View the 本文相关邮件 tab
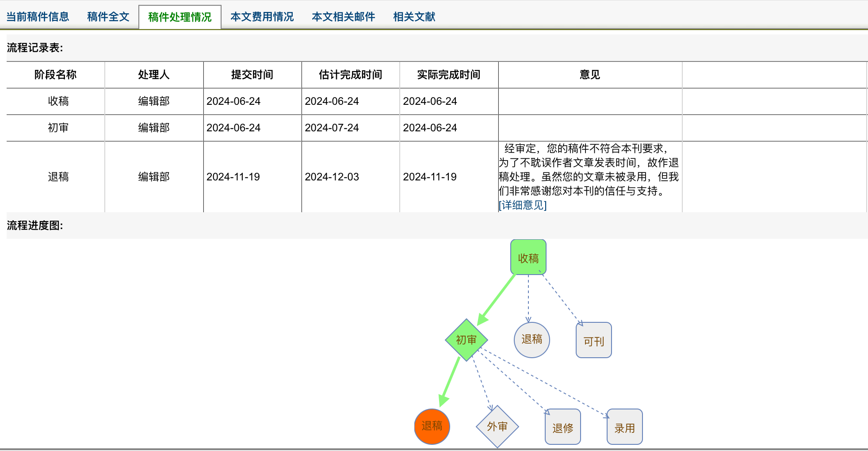This screenshot has height=451, width=868. pos(344,17)
